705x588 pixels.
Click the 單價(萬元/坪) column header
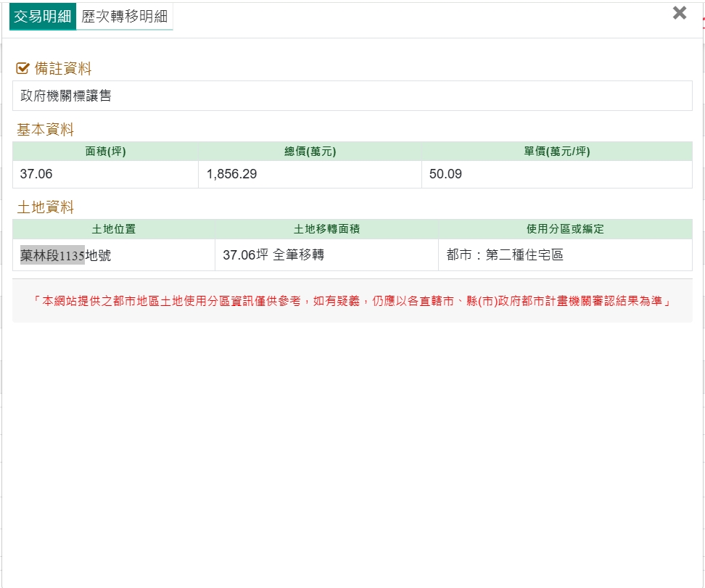(x=556, y=152)
